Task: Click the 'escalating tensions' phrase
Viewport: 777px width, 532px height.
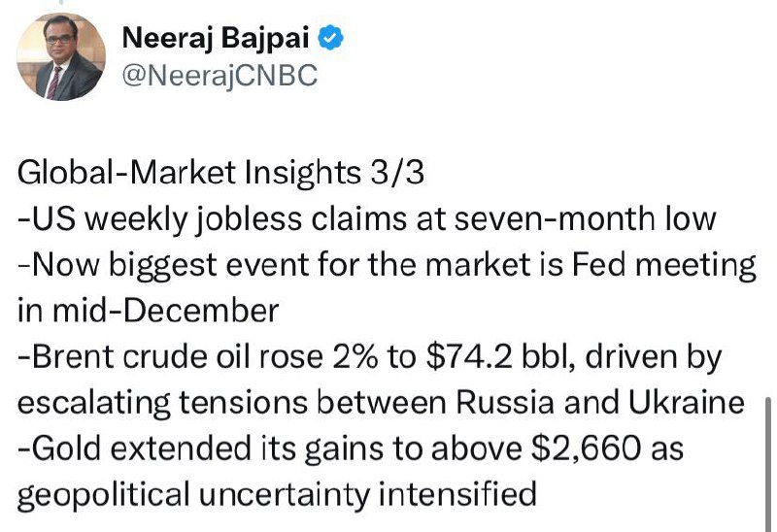Action: pos(162,403)
